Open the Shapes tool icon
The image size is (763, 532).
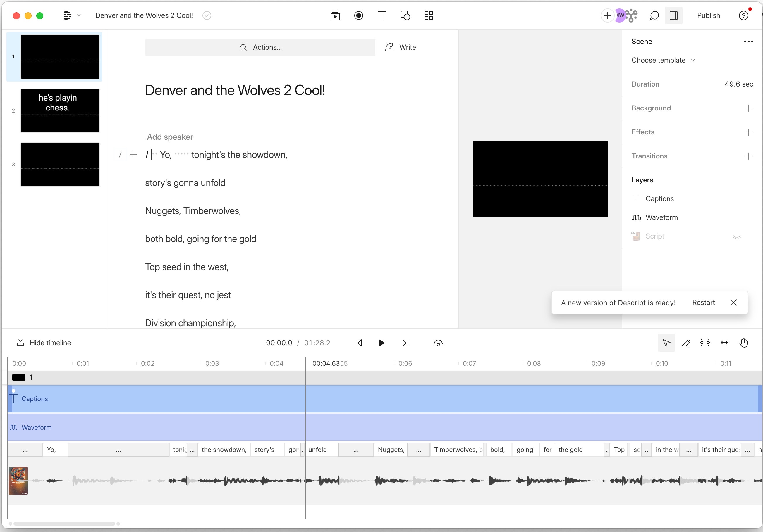(x=405, y=15)
